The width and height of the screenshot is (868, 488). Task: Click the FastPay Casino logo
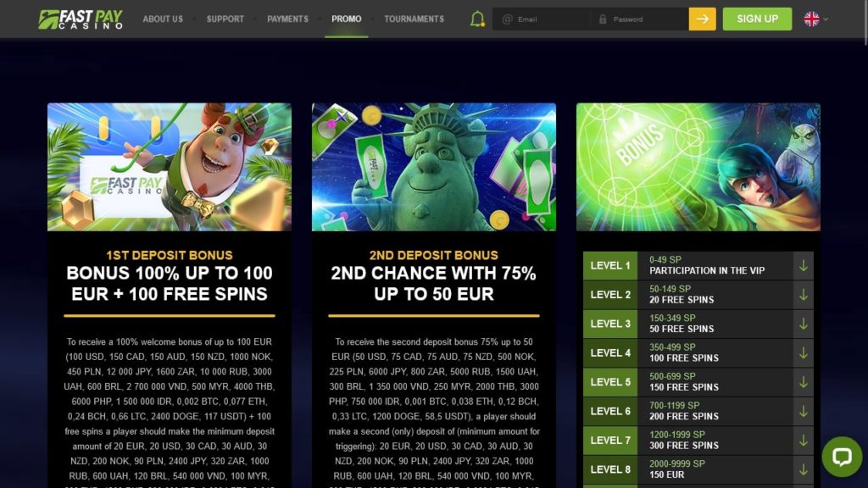[81, 19]
